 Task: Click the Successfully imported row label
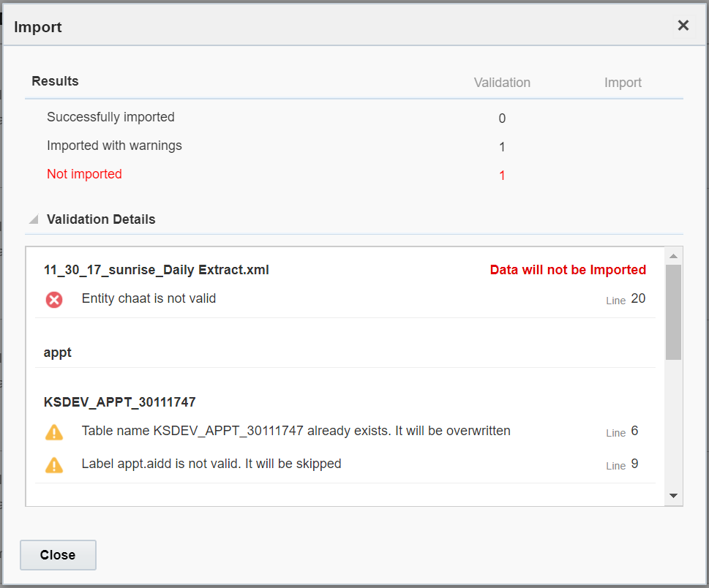110,117
